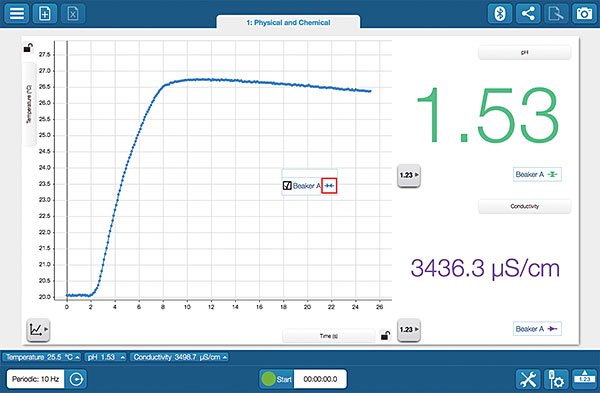
Task: Open the Bluetooth sensor connection
Action: (x=500, y=14)
